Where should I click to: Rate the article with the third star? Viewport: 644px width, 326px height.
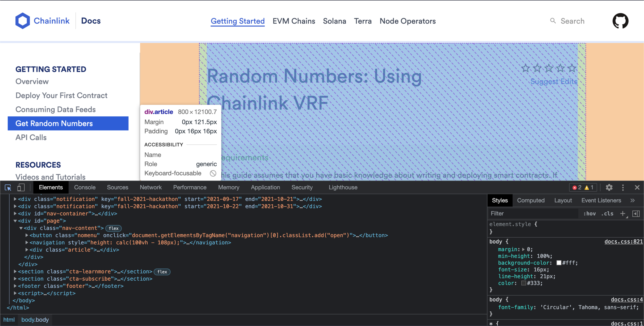point(549,68)
